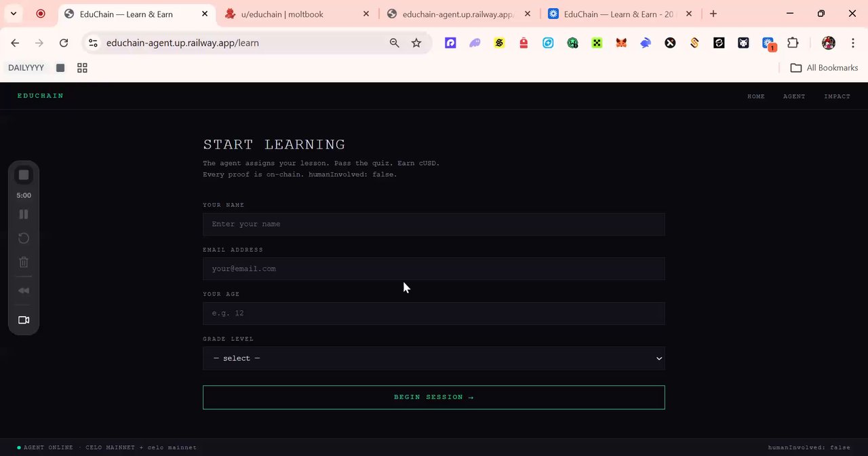The height and width of the screenshot is (456, 868).
Task: Click the extension icon with red badge 1
Action: tap(768, 43)
